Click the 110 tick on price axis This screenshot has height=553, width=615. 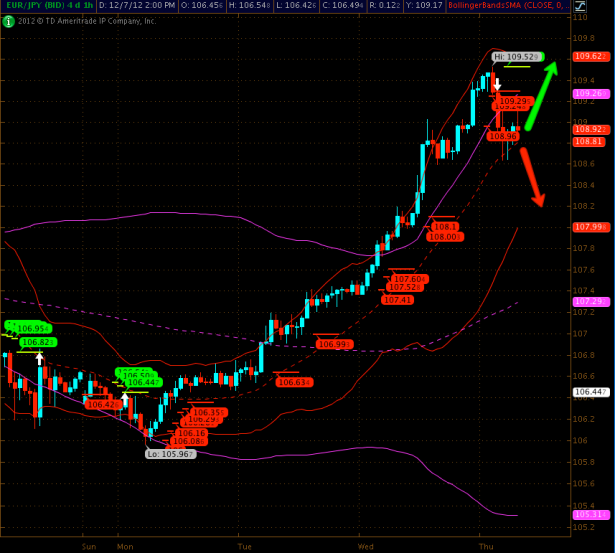click(x=580, y=17)
